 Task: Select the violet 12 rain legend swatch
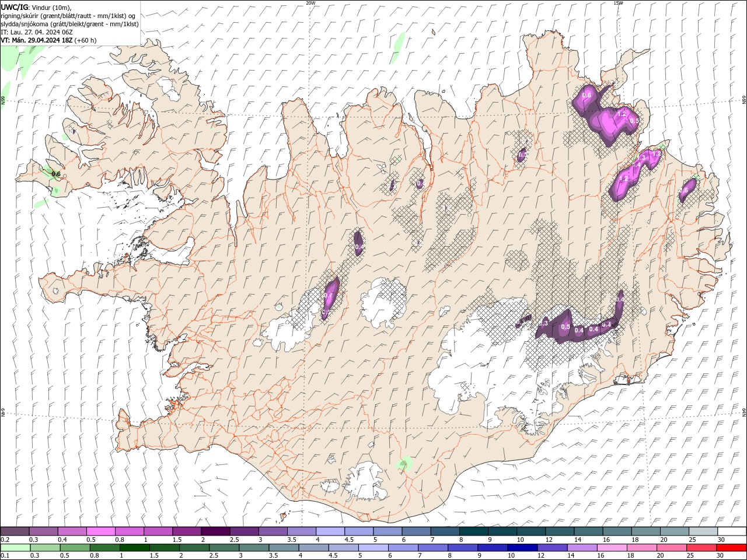[551, 548]
